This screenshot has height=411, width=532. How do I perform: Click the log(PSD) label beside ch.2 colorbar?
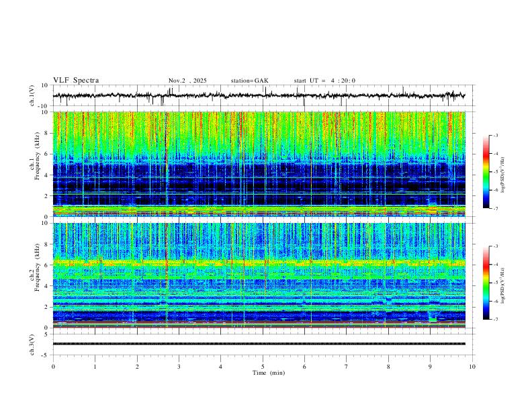tap(502, 286)
